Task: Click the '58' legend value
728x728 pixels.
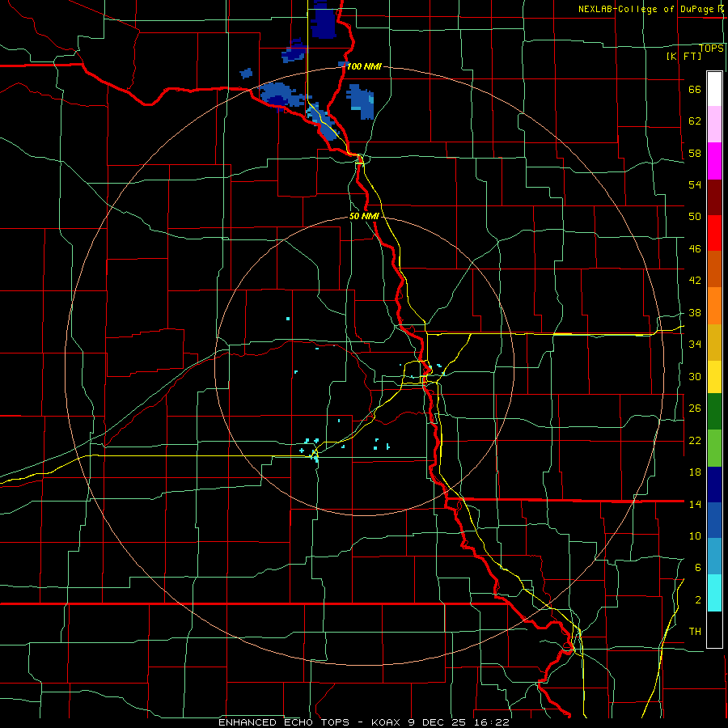Action: pos(695,153)
